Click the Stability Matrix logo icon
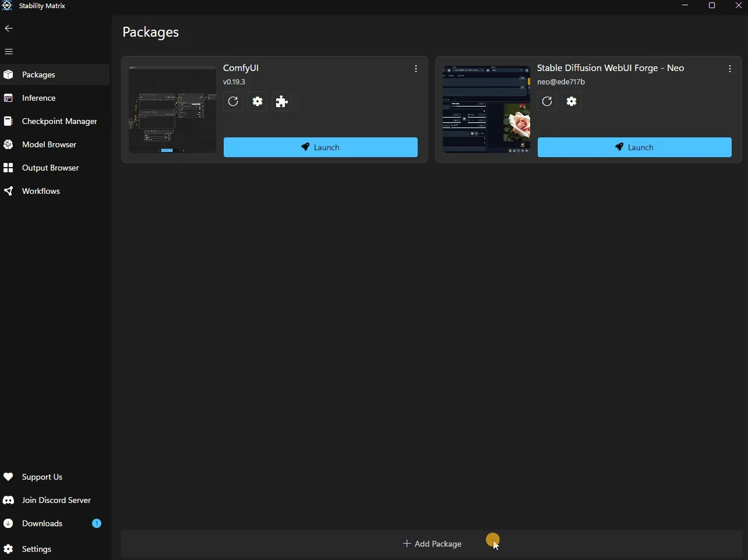 point(7,6)
